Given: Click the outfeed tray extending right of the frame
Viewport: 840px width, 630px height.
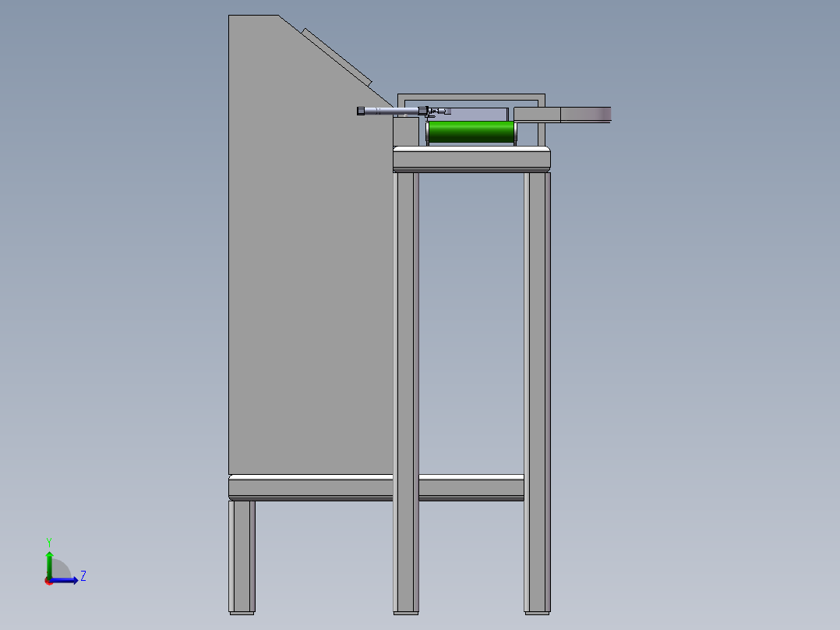Looking at the screenshot, I should [584, 115].
